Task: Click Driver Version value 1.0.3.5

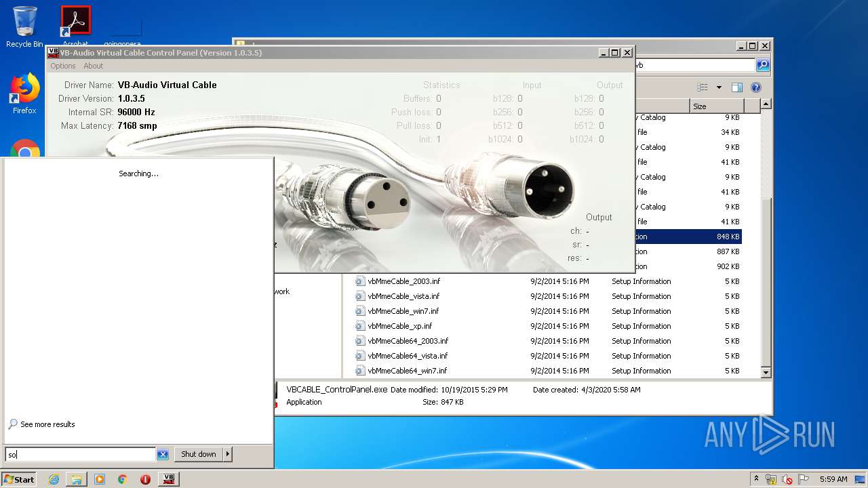Action: pos(131,98)
